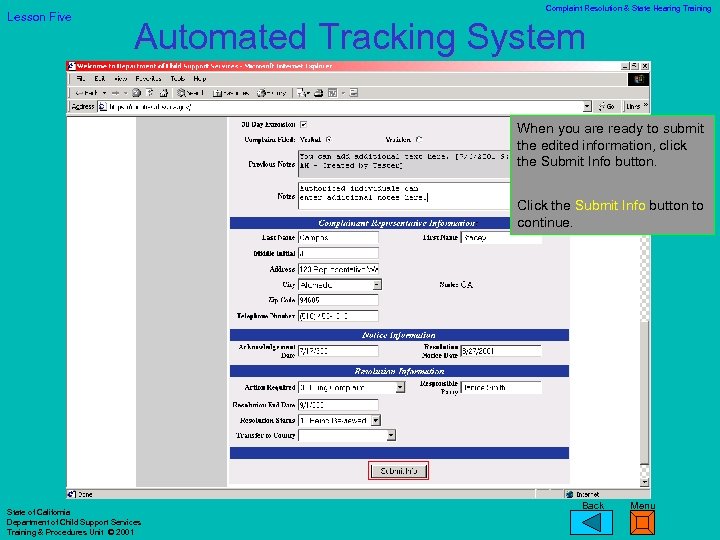Click the Address input field
The image size is (720, 540).
338,270
